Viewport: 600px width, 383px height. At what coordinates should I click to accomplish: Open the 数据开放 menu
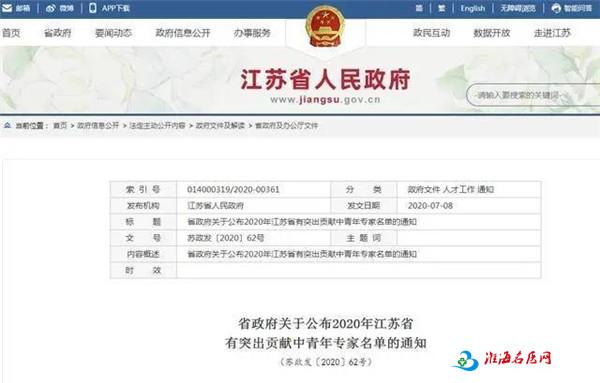tap(492, 33)
